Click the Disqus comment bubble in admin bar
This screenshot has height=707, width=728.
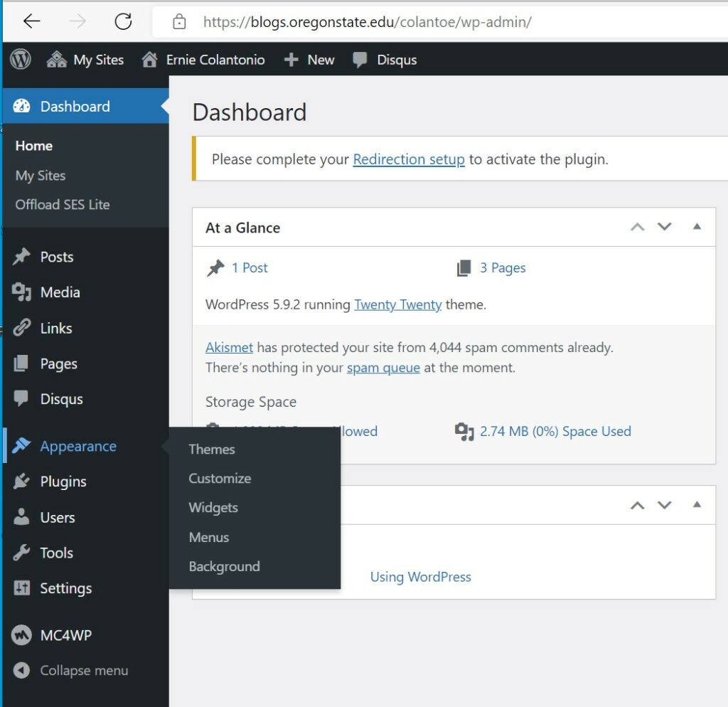360,60
